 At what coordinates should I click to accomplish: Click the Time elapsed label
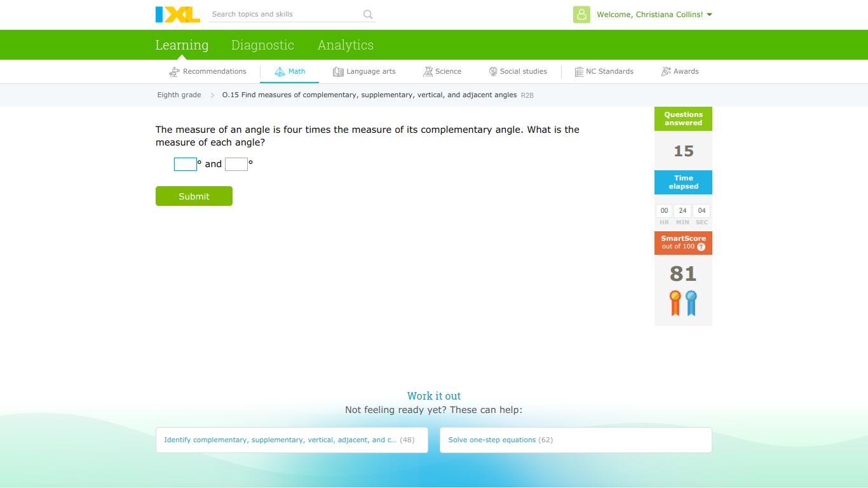(684, 182)
